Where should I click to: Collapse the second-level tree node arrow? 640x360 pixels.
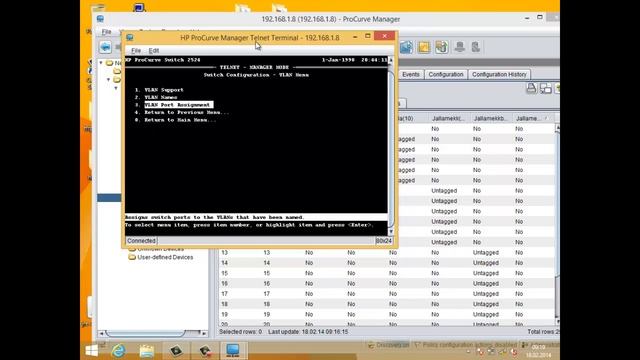coord(109,80)
